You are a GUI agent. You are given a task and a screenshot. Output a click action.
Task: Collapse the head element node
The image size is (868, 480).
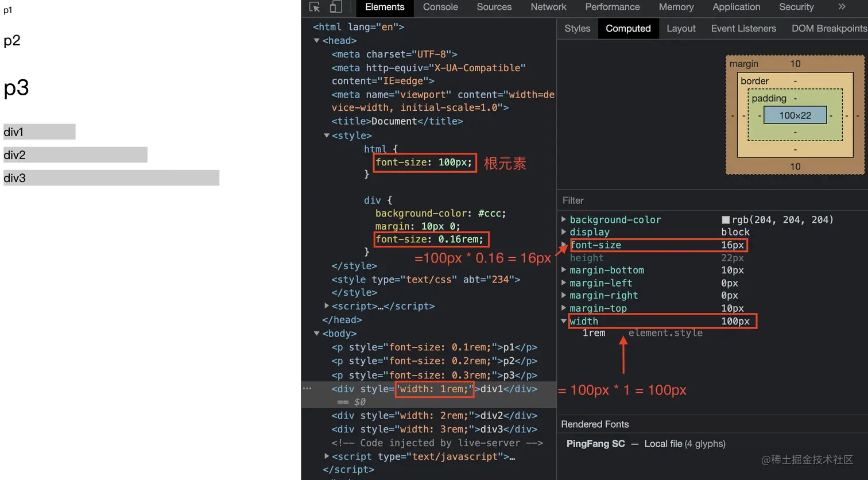pos(316,41)
